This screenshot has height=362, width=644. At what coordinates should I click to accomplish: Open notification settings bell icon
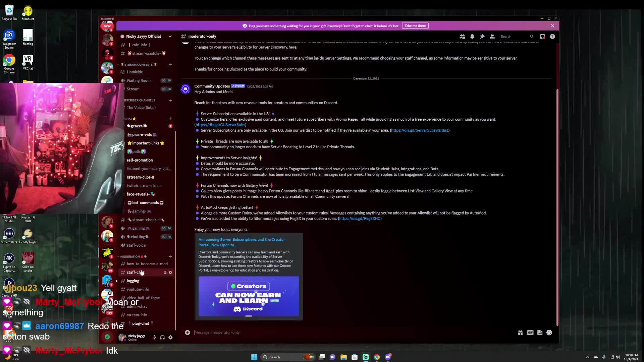(472, 37)
